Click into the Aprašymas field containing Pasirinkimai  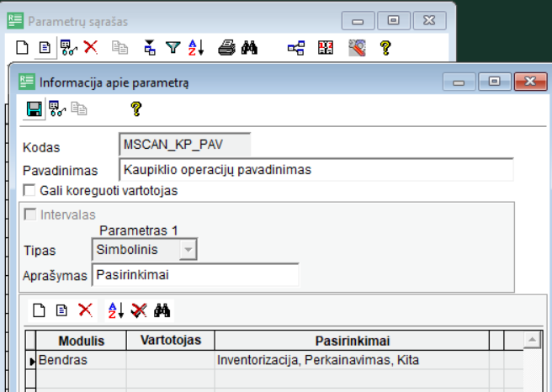coord(194,274)
